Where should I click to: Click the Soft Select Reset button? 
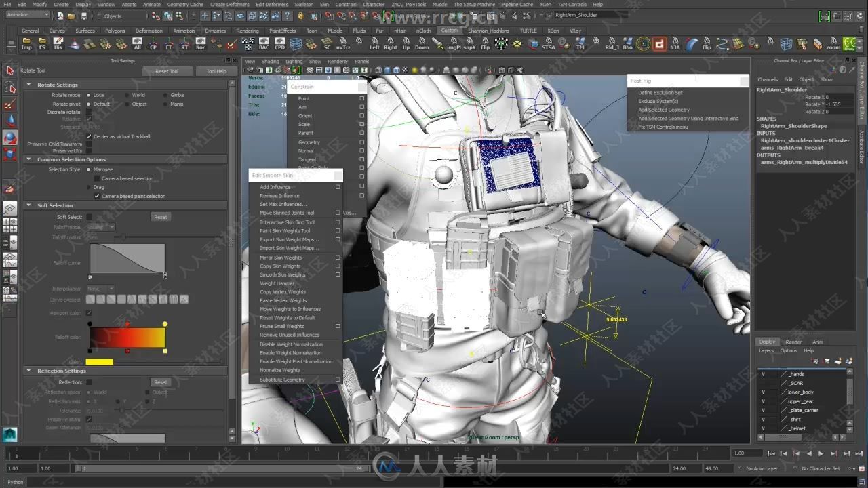tap(160, 217)
